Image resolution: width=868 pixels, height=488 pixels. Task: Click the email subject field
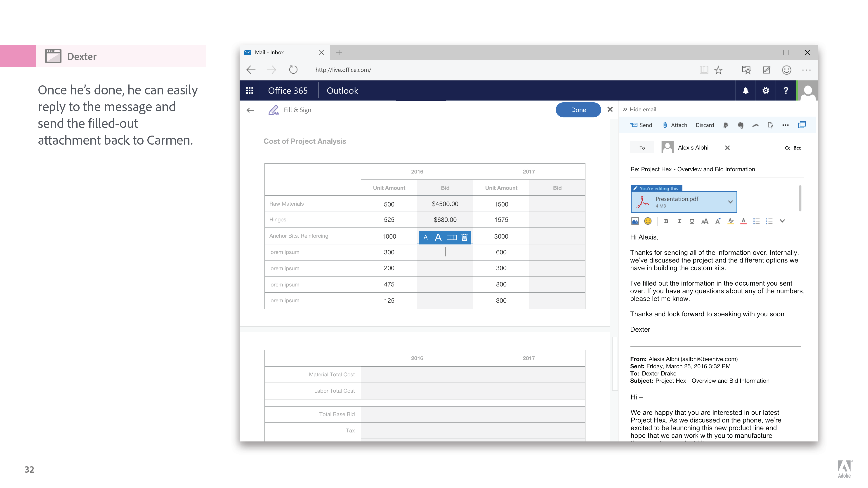[717, 169]
